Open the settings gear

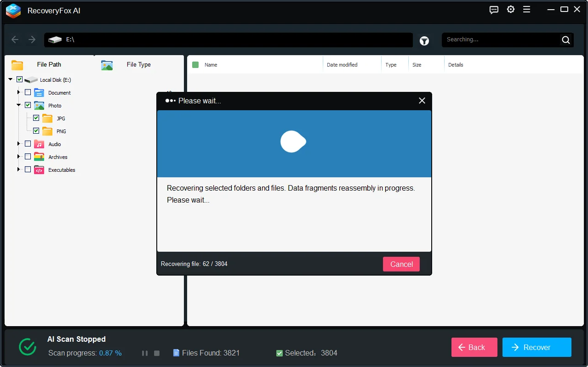510,9
